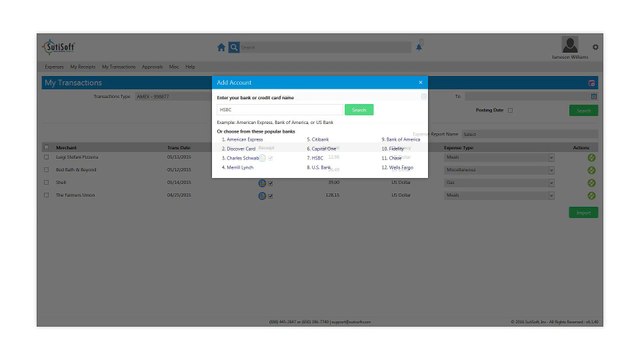Open the Expense Report Name select dropdown
This screenshot has width=640, height=360.
coord(530,134)
